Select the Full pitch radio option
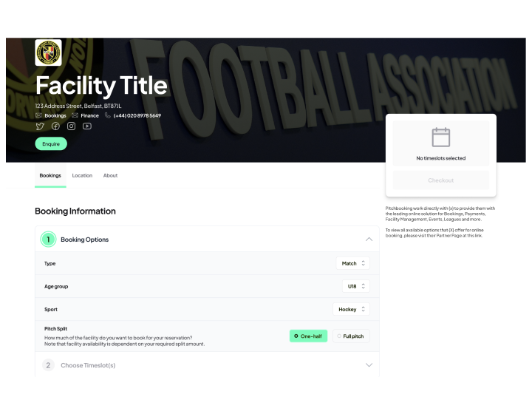The height and width of the screenshot is (414, 532). pos(351,336)
